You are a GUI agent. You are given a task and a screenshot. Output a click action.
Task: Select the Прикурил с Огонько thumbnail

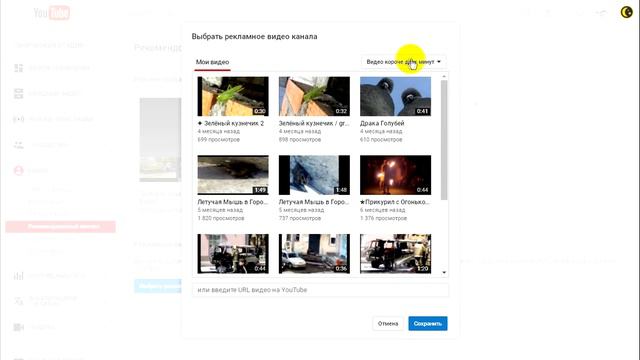coord(396,175)
